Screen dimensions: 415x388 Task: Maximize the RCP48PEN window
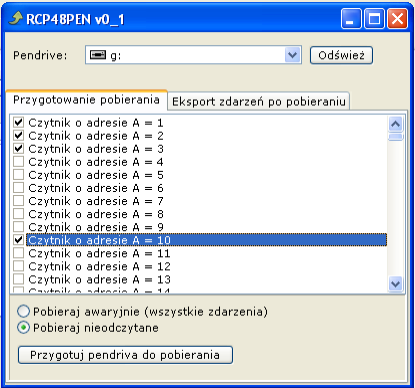(374, 19)
